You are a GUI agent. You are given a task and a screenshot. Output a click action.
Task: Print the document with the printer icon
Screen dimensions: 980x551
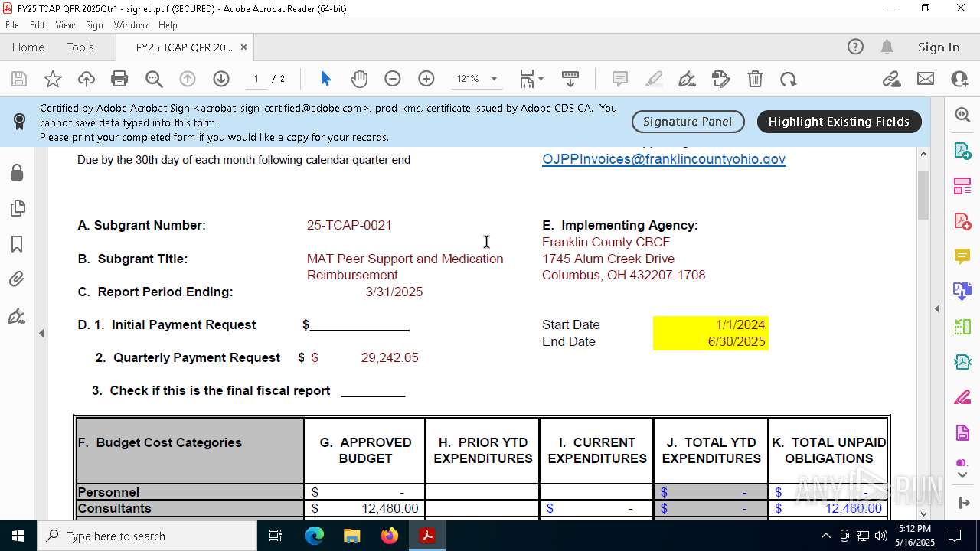tap(119, 79)
